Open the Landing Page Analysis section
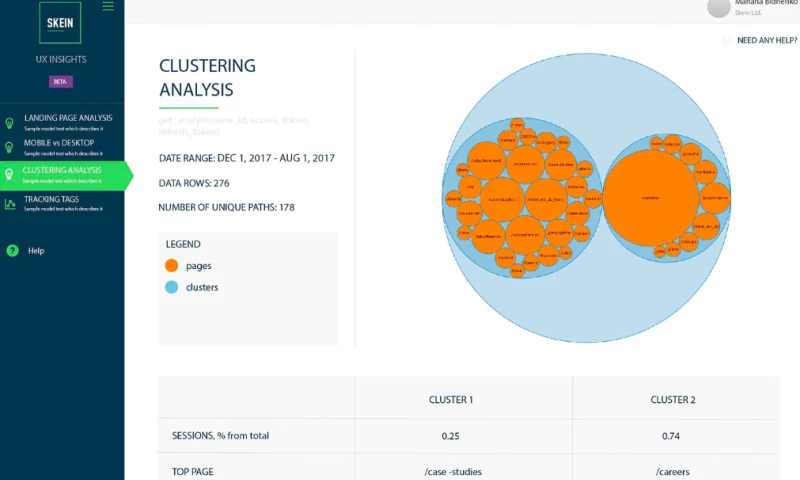Screen dimensions: 800x480 [x=68, y=119]
